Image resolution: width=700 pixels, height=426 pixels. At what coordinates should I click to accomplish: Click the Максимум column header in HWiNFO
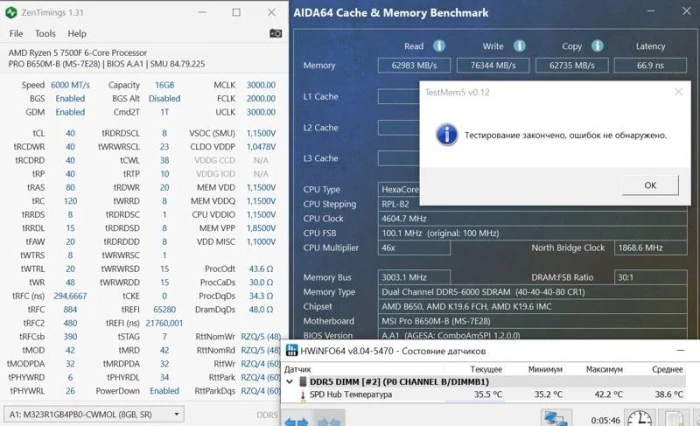coord(604,369)
